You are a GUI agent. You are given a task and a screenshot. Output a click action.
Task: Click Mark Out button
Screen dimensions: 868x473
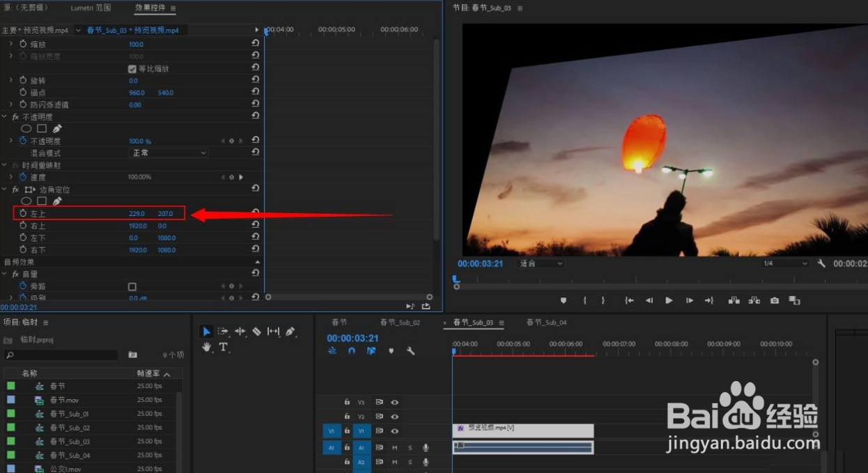coord(603,300)
